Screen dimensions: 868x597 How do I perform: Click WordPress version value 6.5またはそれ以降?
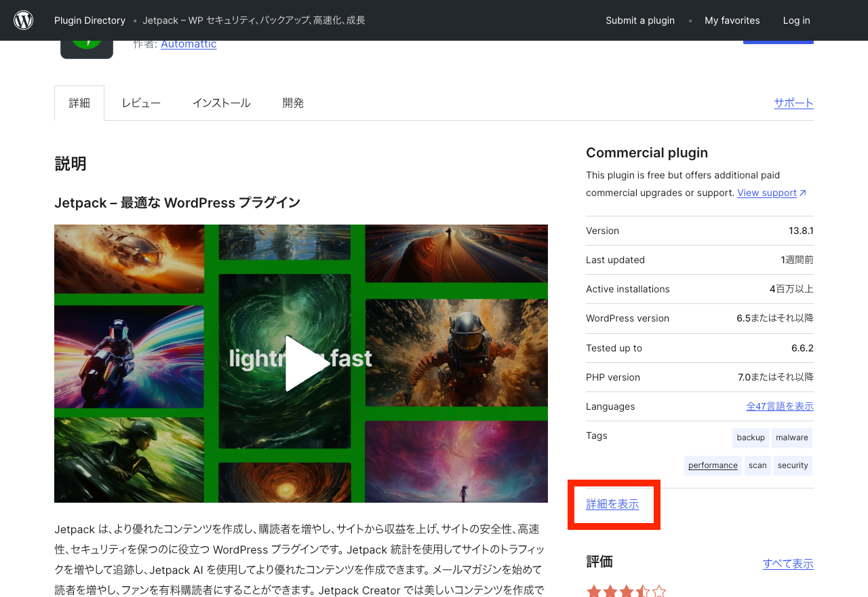[775, 318]
